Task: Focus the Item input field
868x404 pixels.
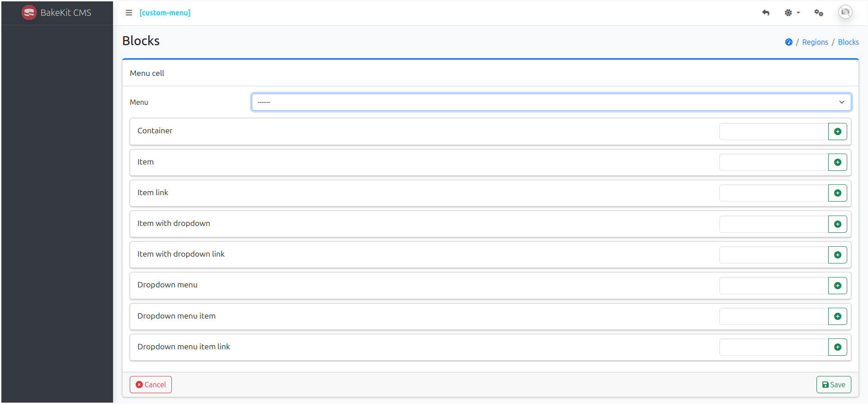Action: [x=774, y=162]
